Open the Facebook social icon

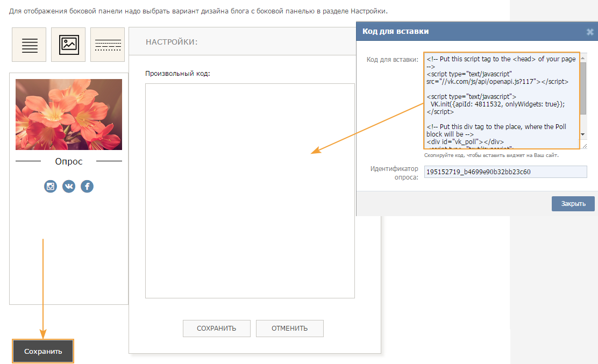[87, 187]
